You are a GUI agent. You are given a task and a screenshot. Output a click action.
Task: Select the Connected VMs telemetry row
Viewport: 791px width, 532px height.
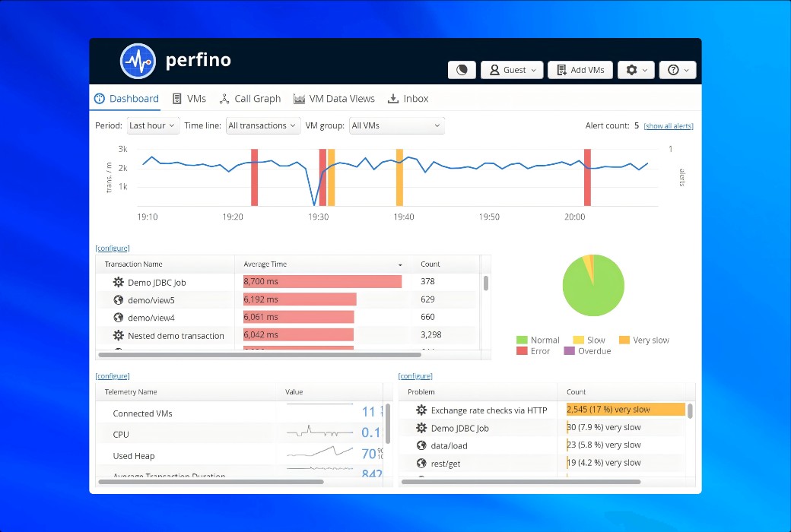point(240,413)
